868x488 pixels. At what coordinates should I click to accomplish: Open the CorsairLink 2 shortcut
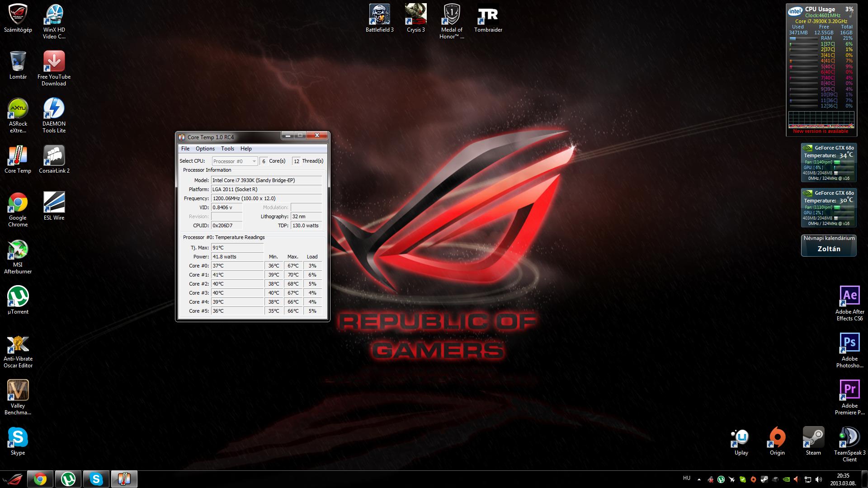click(54, 156)
